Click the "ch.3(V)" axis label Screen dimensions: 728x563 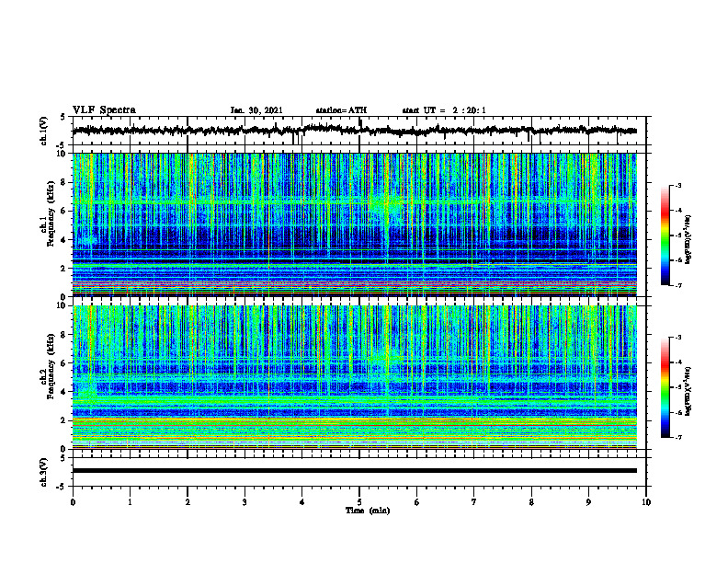(44, 472)
